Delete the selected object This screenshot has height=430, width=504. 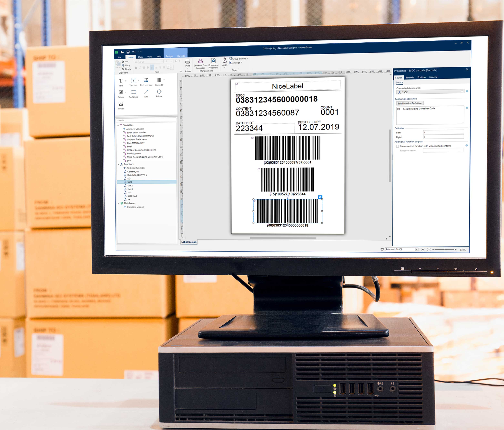point(127,69)
